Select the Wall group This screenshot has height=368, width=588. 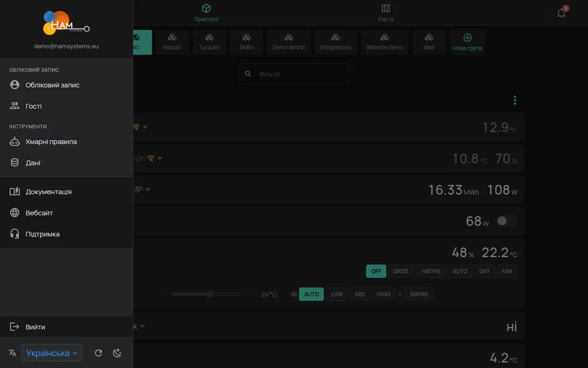point(429,42)
